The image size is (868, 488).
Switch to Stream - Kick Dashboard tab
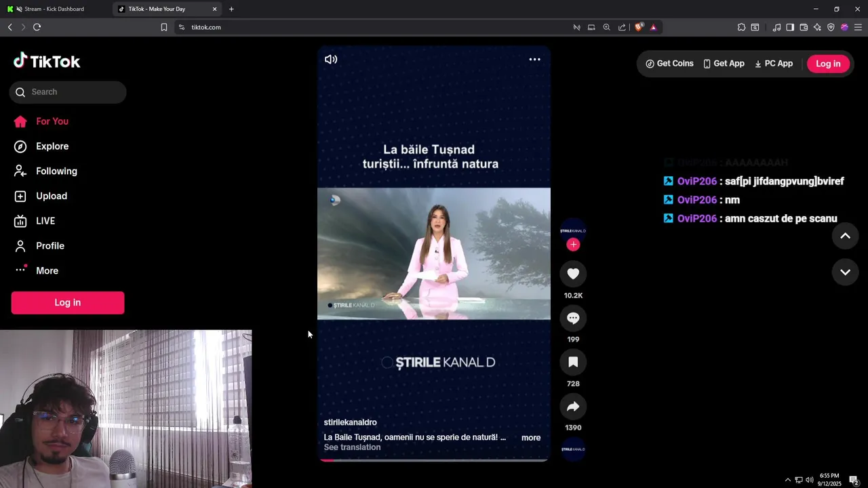click(54, 9)
